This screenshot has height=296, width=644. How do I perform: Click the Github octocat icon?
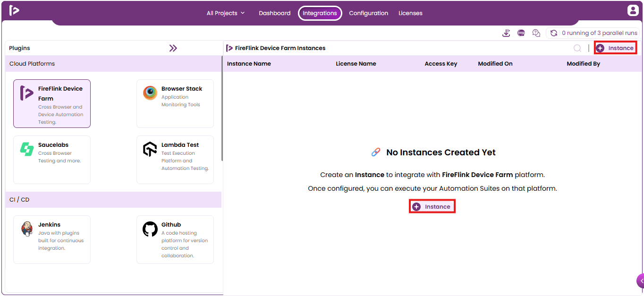point(150,229)
